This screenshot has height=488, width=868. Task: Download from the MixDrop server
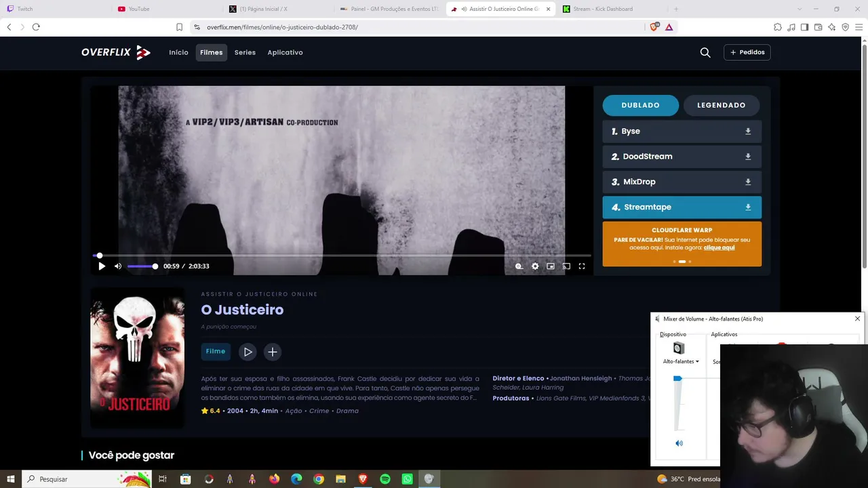coord(748,182)
